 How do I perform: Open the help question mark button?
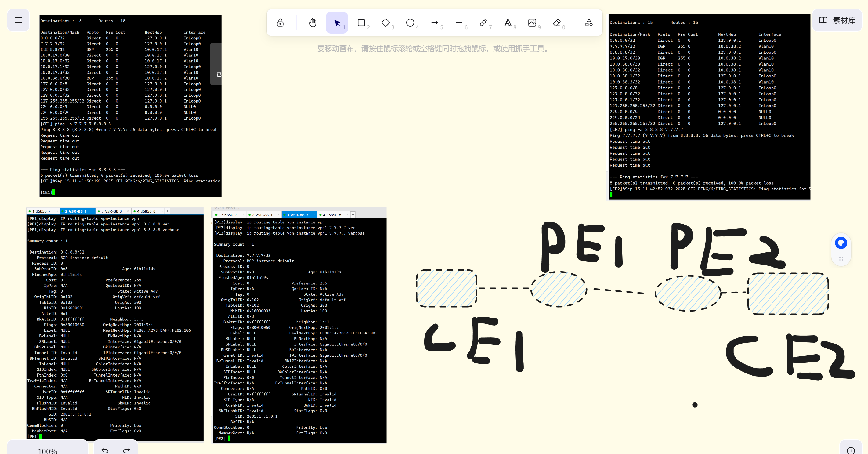(851, 450)
